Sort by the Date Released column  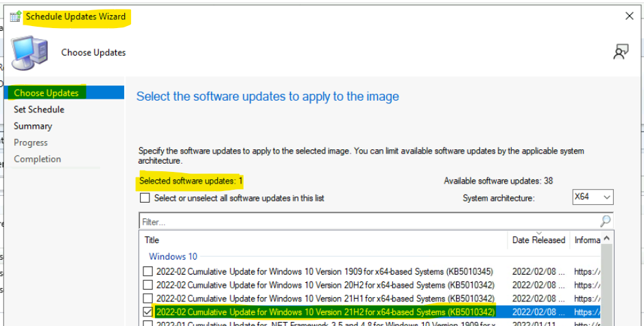[538, 240]
